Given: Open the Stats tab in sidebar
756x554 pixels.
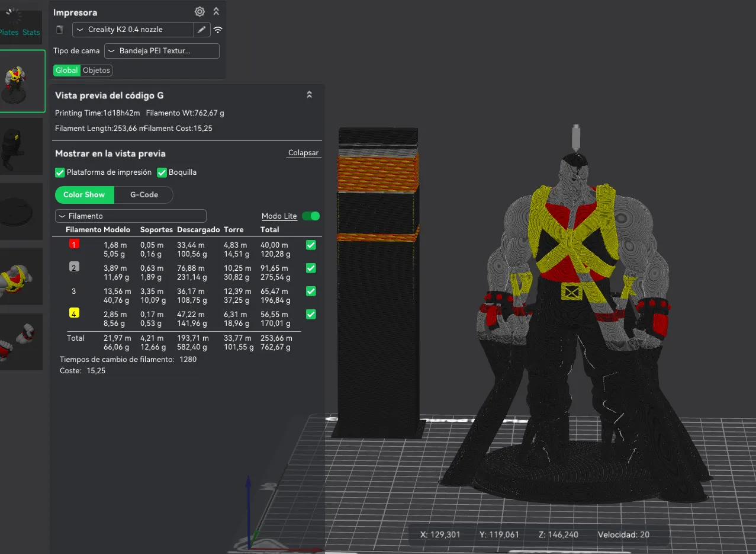Looking at the screenshot, I should pos(31,33).
